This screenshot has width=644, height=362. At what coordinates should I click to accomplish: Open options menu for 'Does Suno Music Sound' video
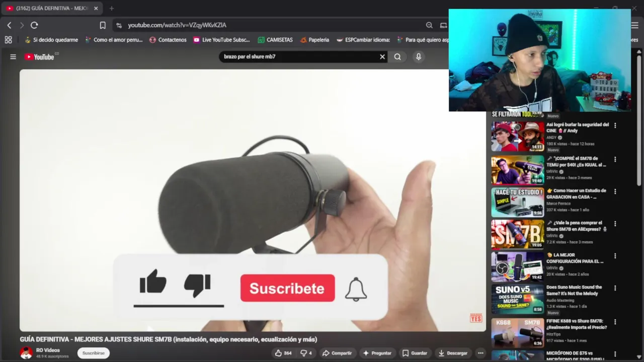pyautogui.click(x=615, y=288)
